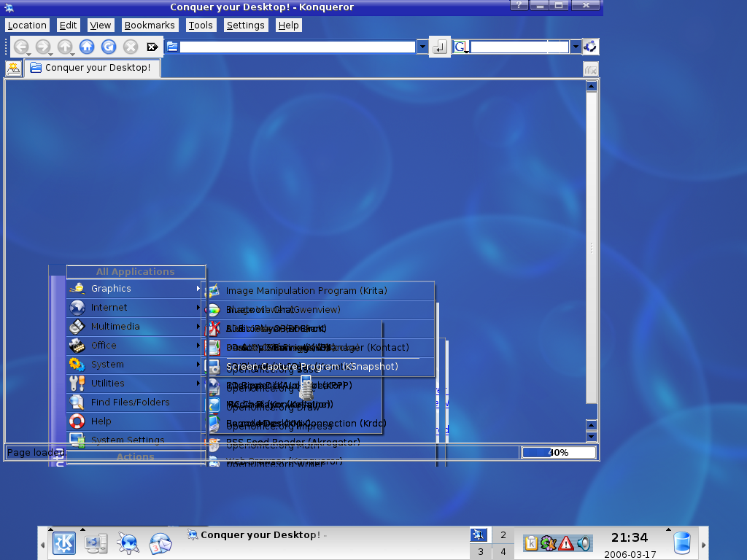Go to the Home location icon
The width and height of the screenshot is (747, 560).
[87, 47]
